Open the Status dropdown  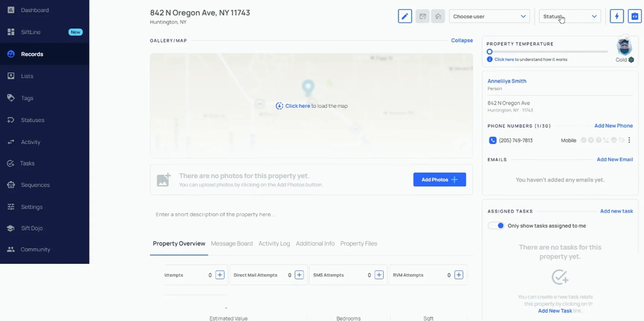tap(570, 16)
